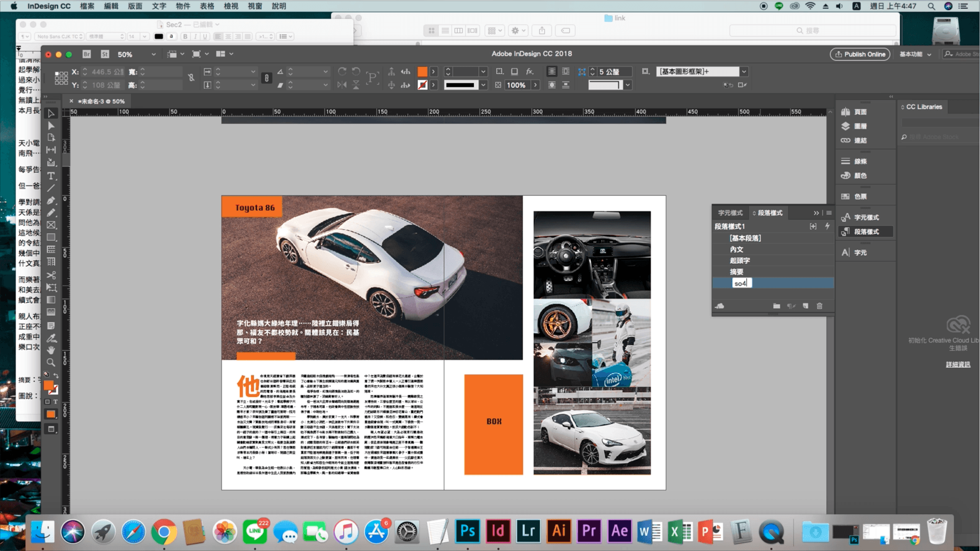Click rotate 90° clockwise icon
This screenshot has height=551, width=980.
(342, 71)
